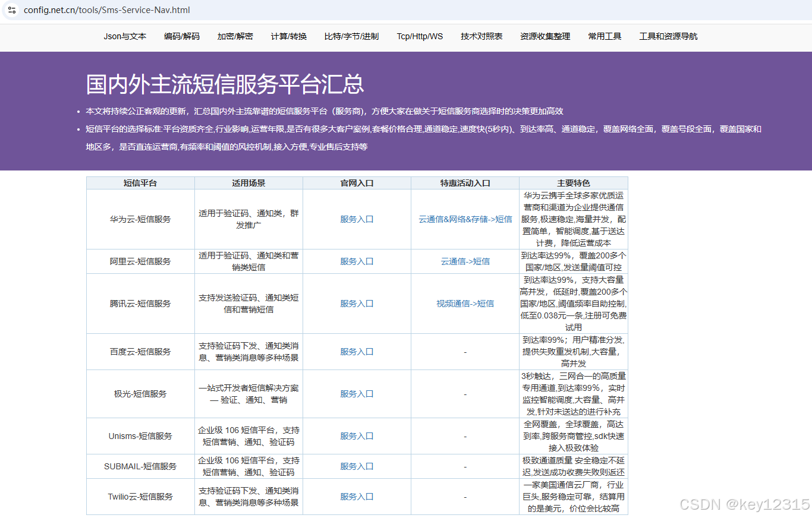Select the SUBMAIL-短信服务 cell

[x=140, y=466]
